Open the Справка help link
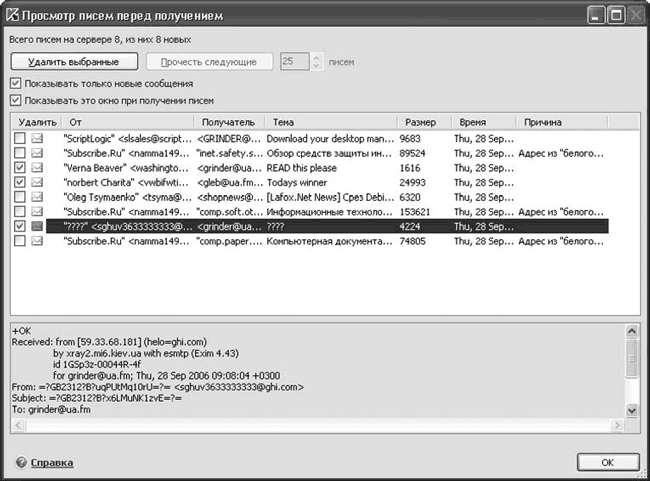The image size is (650, 481). point(52,463)
